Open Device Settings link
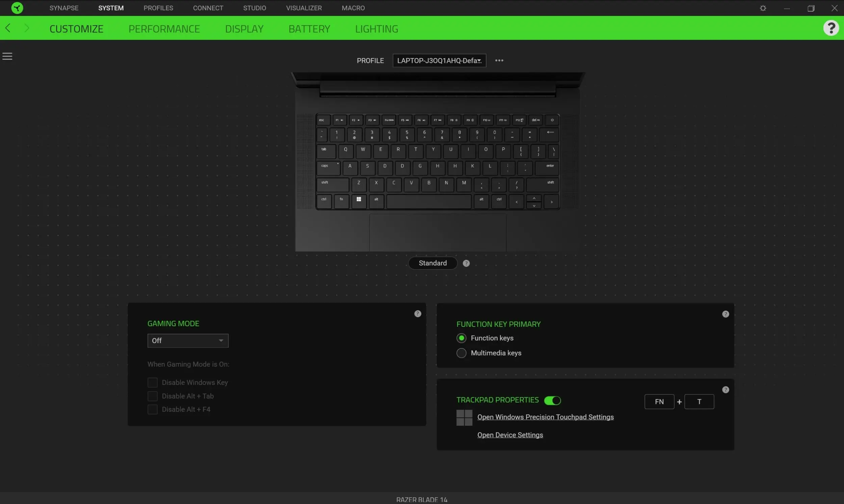 pos(510,435)
